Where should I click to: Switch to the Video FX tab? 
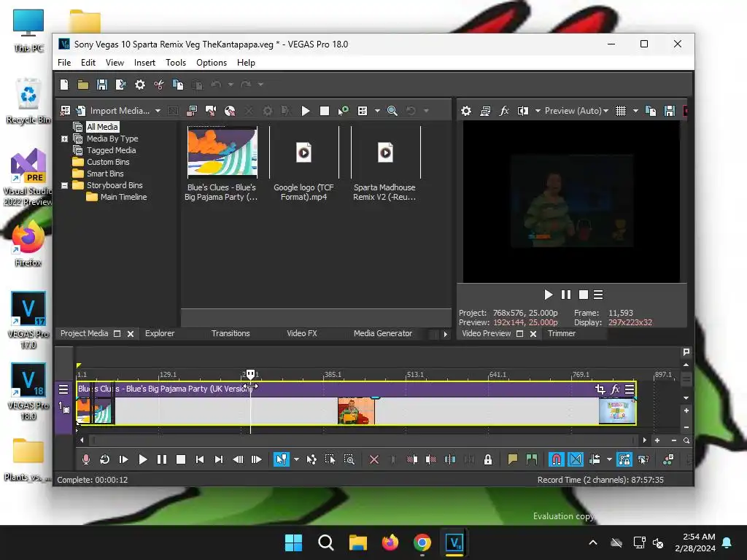[x=301, y=333]
